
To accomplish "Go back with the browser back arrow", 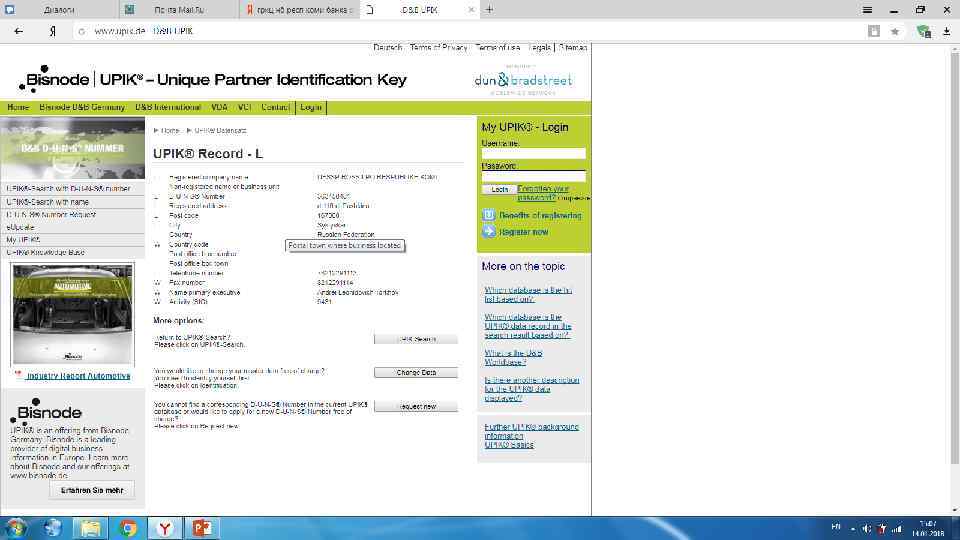I will [18, 31].
